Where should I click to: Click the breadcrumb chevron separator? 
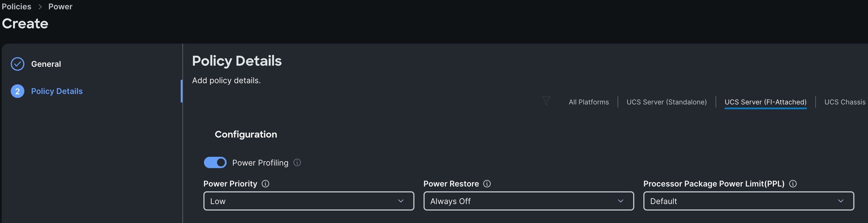(x=40, y=7)
